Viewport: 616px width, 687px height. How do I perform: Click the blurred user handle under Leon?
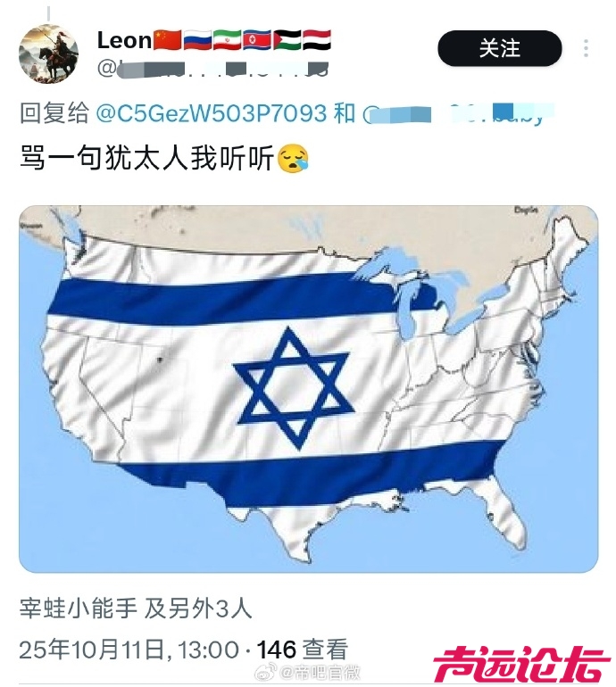click(213, 70)
